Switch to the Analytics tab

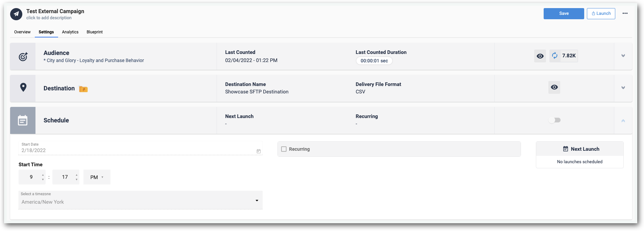[70, 32]
